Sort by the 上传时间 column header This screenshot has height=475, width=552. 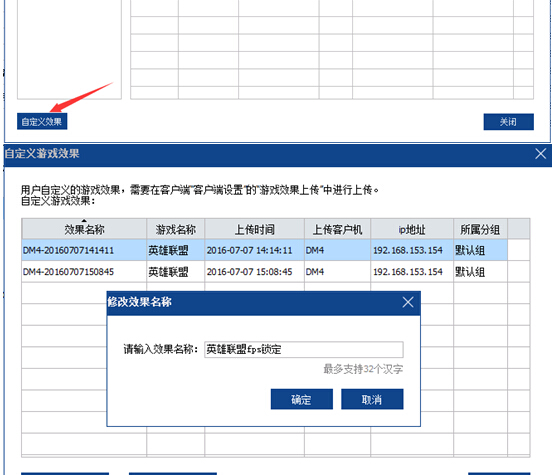255,229
